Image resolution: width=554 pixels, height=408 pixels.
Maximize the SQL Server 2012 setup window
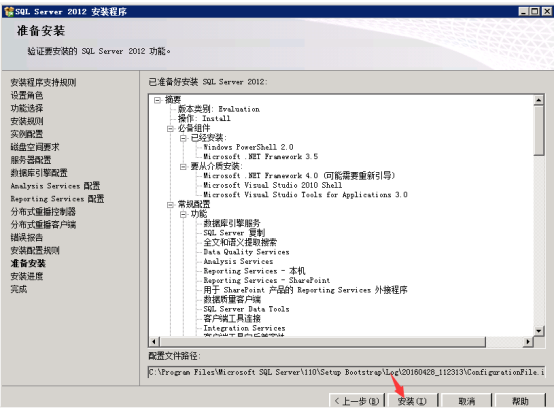pos(535,12)
